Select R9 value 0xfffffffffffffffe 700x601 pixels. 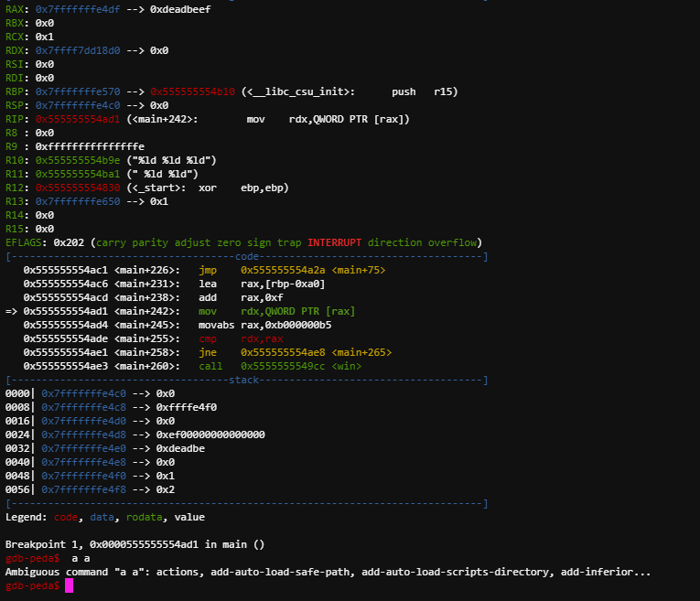(90, 146)
